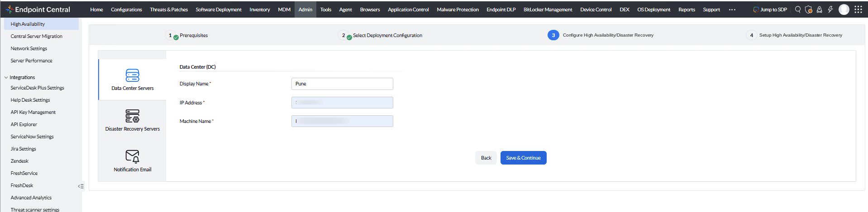
Task: Open Network Settings in sidebar
Action: [29, 48]
